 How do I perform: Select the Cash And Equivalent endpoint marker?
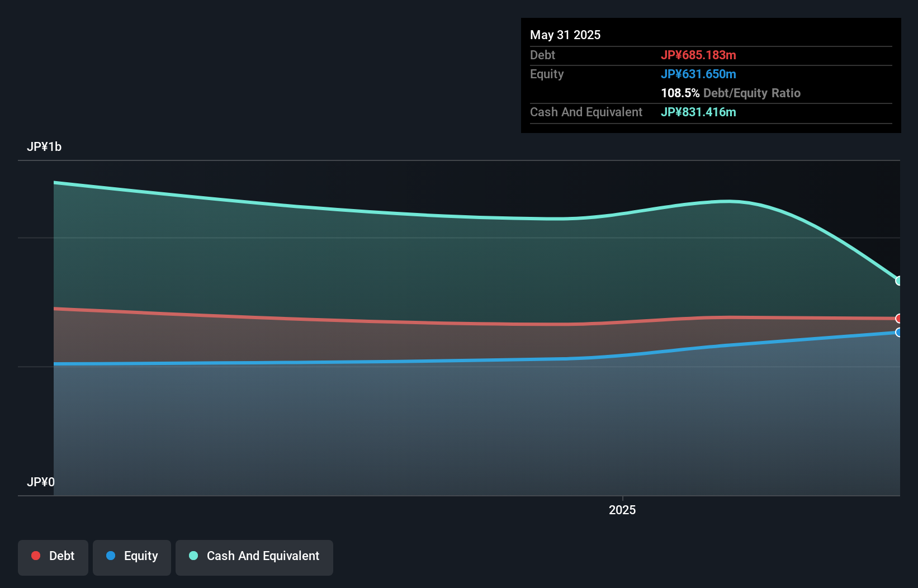point(898,281)
